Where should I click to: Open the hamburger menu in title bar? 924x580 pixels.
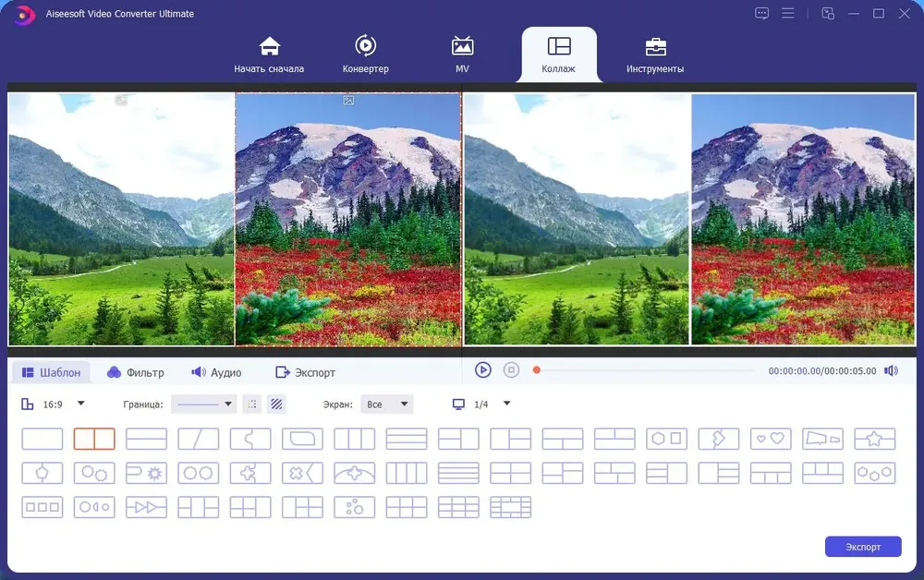(788, 13)
